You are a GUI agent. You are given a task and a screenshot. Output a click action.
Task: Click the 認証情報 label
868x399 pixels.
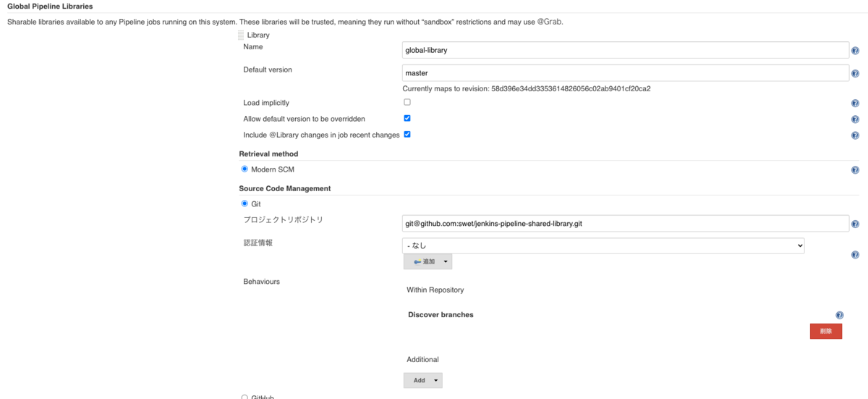point(258,243)
